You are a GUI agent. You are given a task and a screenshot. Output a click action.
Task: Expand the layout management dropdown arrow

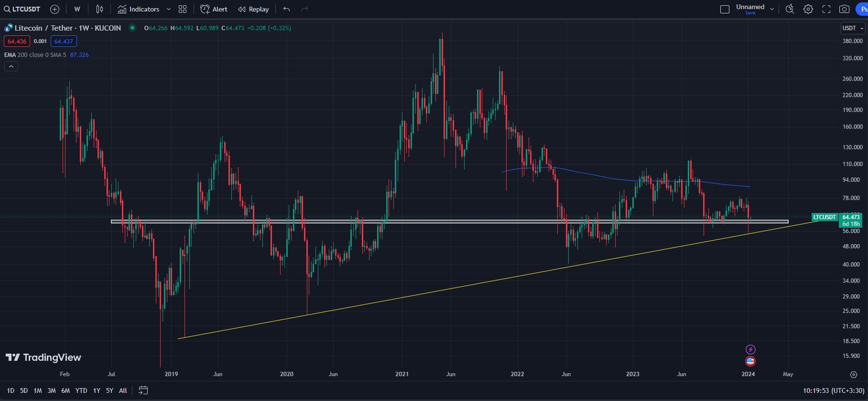pos(771,9)
